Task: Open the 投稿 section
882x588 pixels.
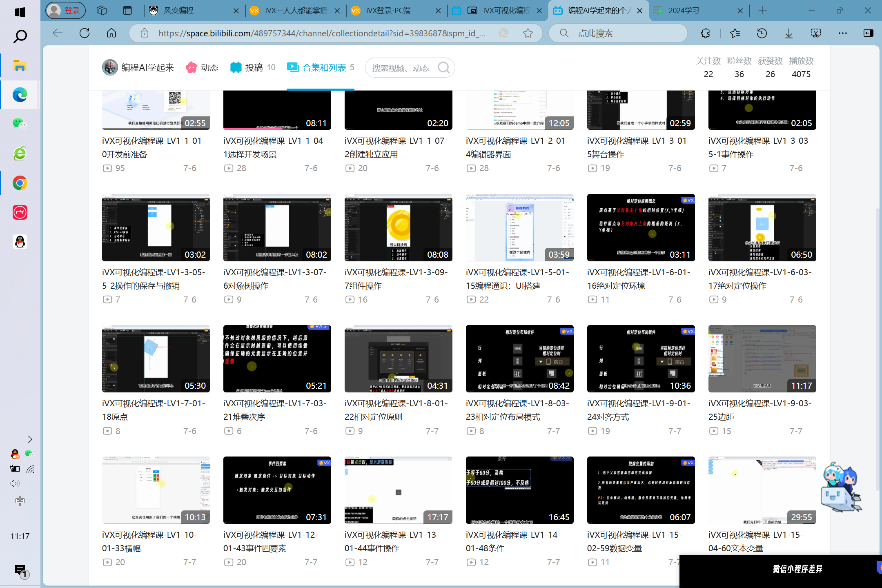Action: pyautogui.click(x=253, y=68)
